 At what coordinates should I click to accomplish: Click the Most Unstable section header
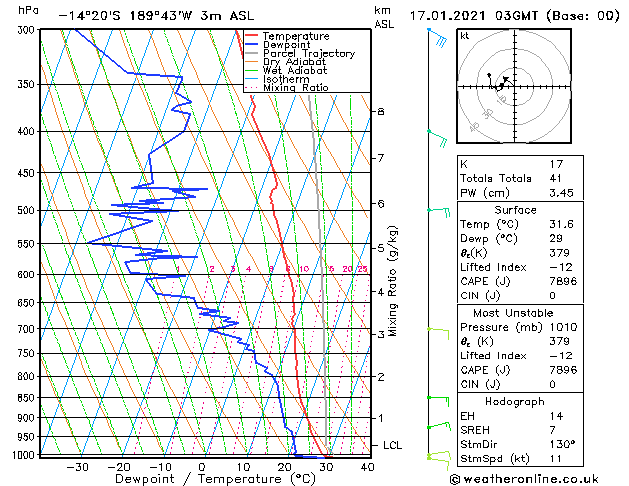click(x=502, y=313)
